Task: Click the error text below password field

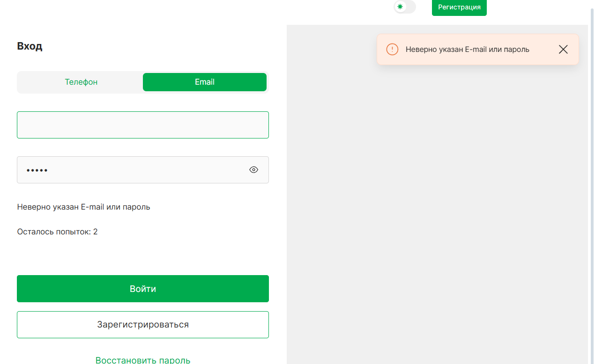Action: click(83, 207)
